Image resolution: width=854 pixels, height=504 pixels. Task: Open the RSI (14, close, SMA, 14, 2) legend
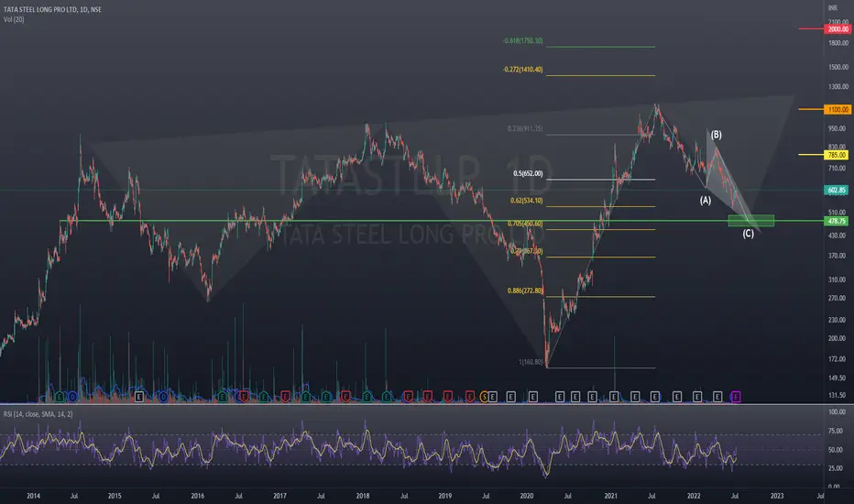(38, 414)
